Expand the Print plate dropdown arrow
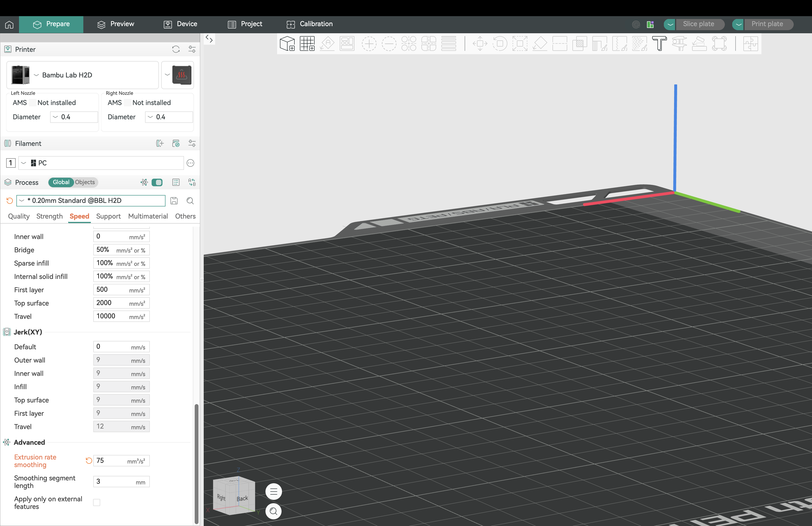The image size is (812, 526). 738,24
